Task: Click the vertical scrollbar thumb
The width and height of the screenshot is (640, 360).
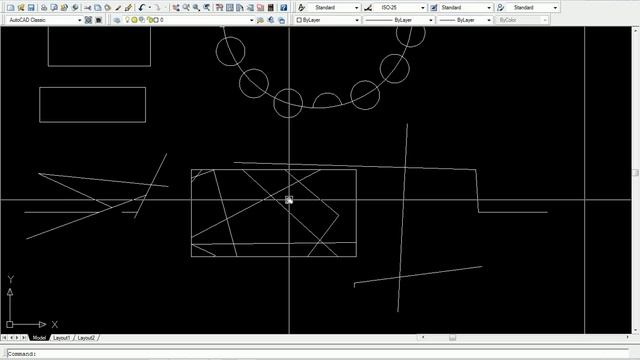Action: coord(635,173)
